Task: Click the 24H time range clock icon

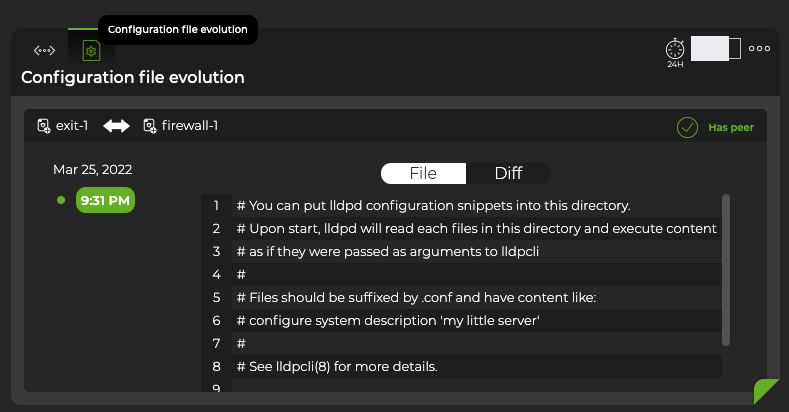Action: pyautogui.click(x=675, y=49)
